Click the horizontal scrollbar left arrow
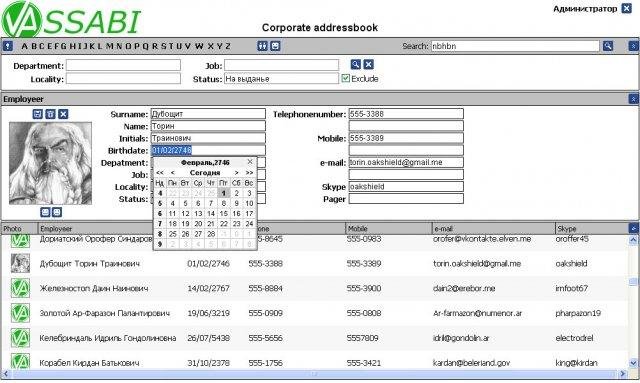This screenshot has width=640, height=383. [x=6, y=374]
